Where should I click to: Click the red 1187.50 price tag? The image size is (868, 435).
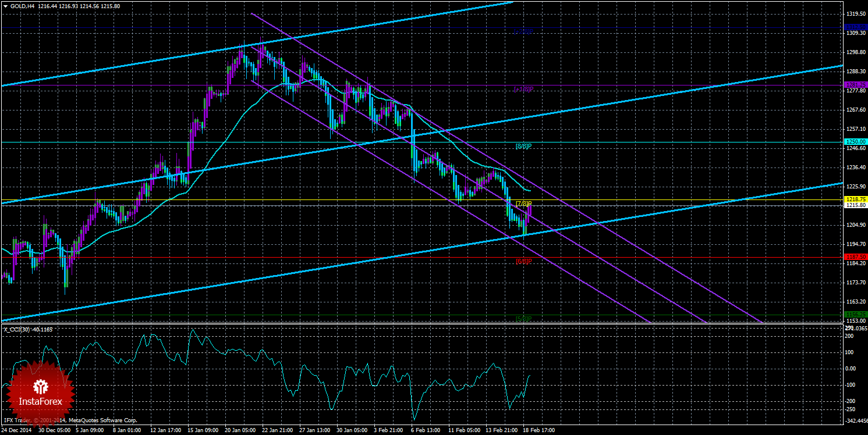[x=855, y=256]
